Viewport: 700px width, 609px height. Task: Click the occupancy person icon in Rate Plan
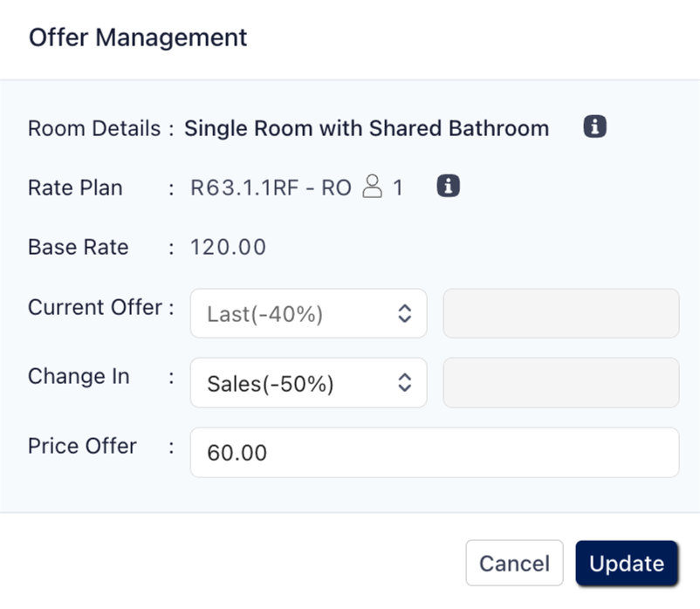[373, 187]
